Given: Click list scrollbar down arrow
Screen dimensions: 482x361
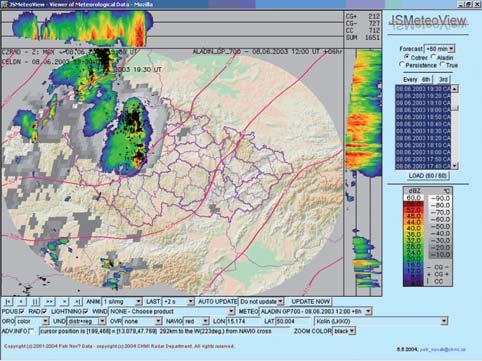Looking at the screenshot, I should pyautogui.click(x=455, y=166).
